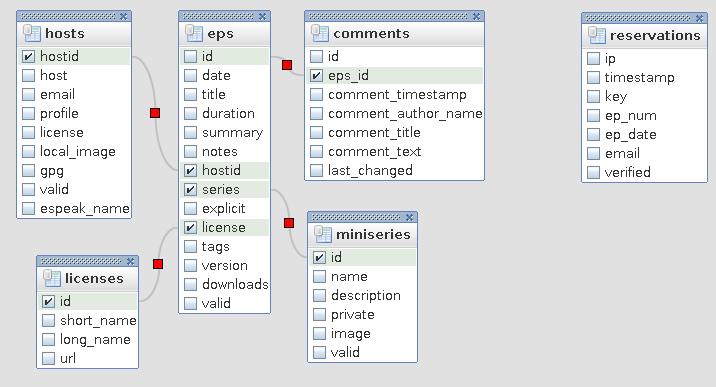Close the reservations table window
Image resolution: width=716 pixels, height=387 pixels.
pyautogui.click(x=700, y=18)
